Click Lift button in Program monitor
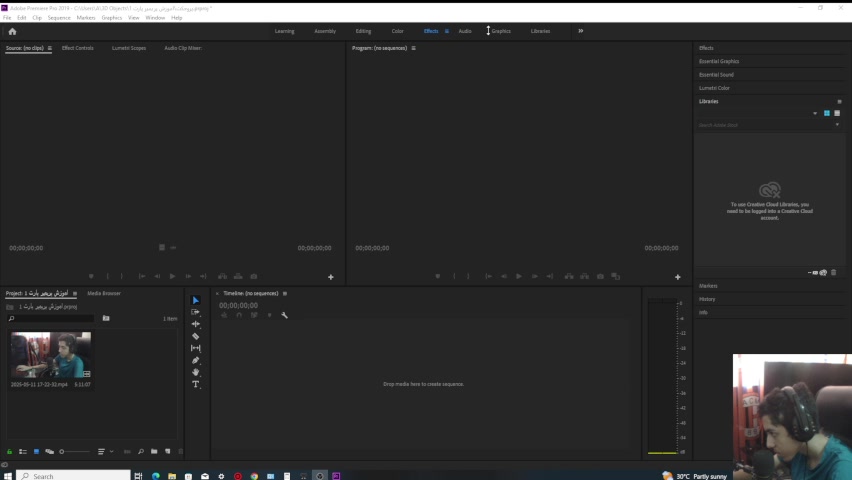Image resolution: width=852 pixels, height=480 pixels. (569, 276)
